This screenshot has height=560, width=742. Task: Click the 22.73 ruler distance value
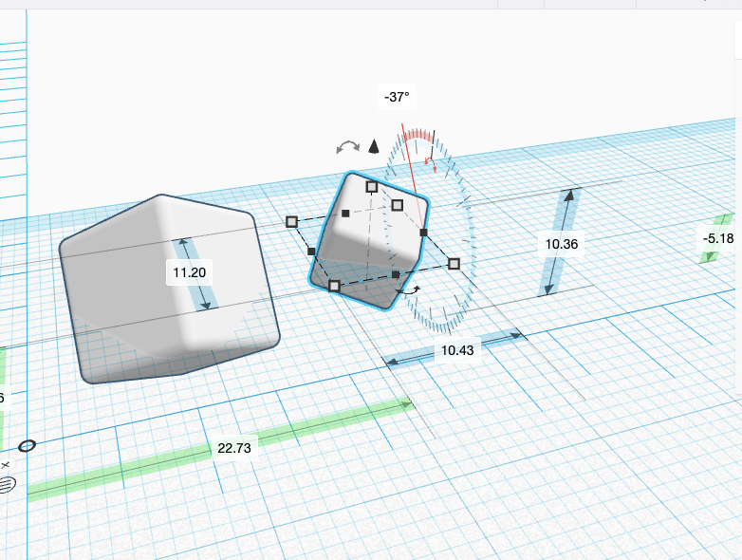pos(234,448)
